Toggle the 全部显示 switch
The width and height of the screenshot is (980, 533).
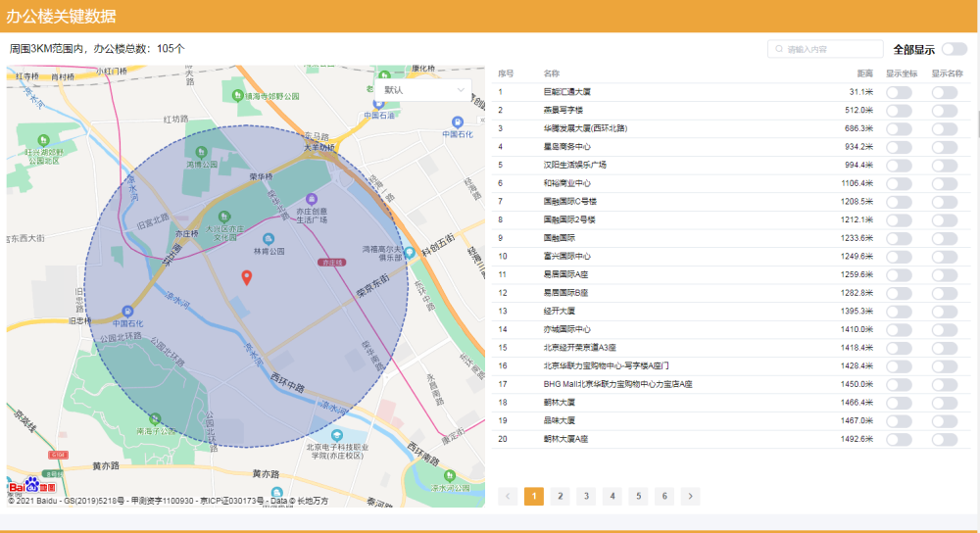tap(955, 49)
